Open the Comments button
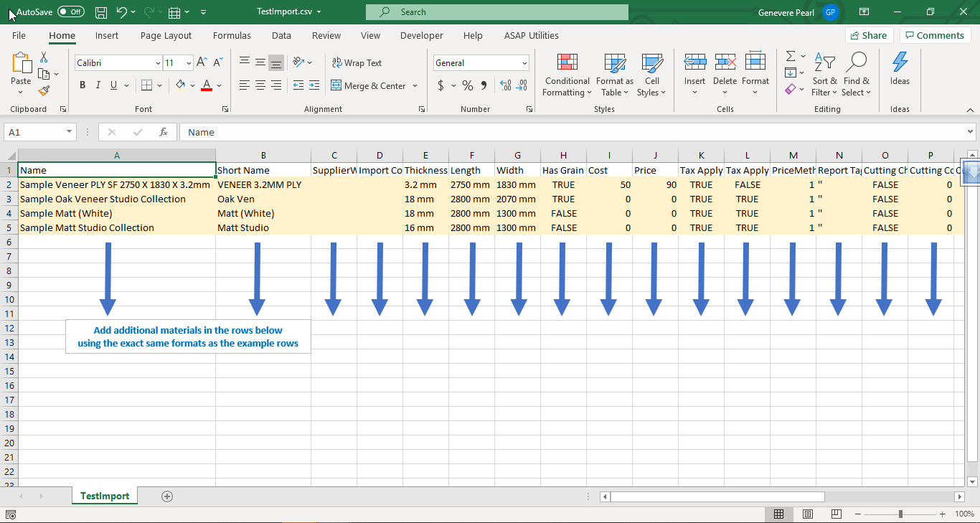 [x=935, y=35]
